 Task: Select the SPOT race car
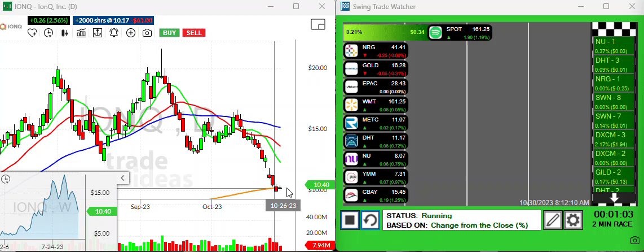click(460, 33)
